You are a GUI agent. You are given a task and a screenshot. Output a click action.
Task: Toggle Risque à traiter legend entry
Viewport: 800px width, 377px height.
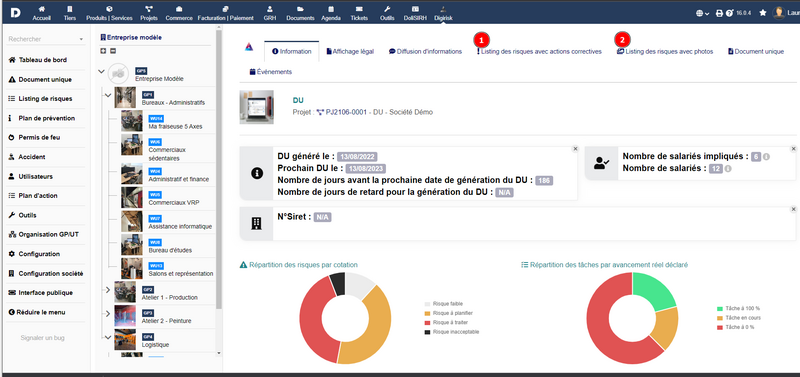click(x=445, y=322)
